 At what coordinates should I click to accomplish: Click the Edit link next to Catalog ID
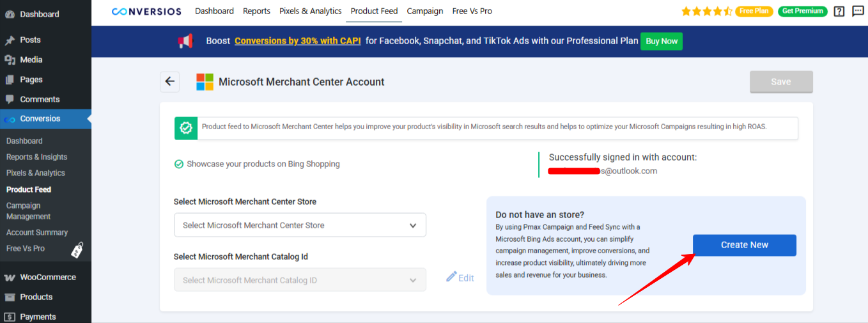pos(466,278)
